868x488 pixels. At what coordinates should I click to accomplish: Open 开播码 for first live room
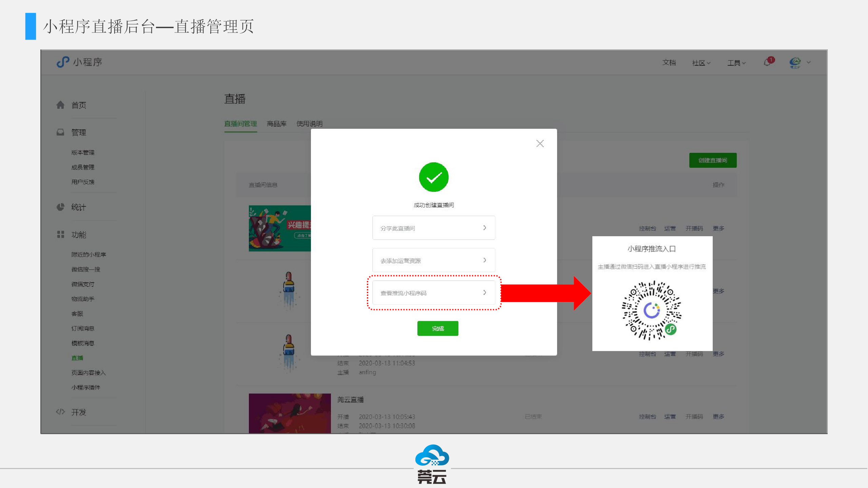(x=694, y=228)
